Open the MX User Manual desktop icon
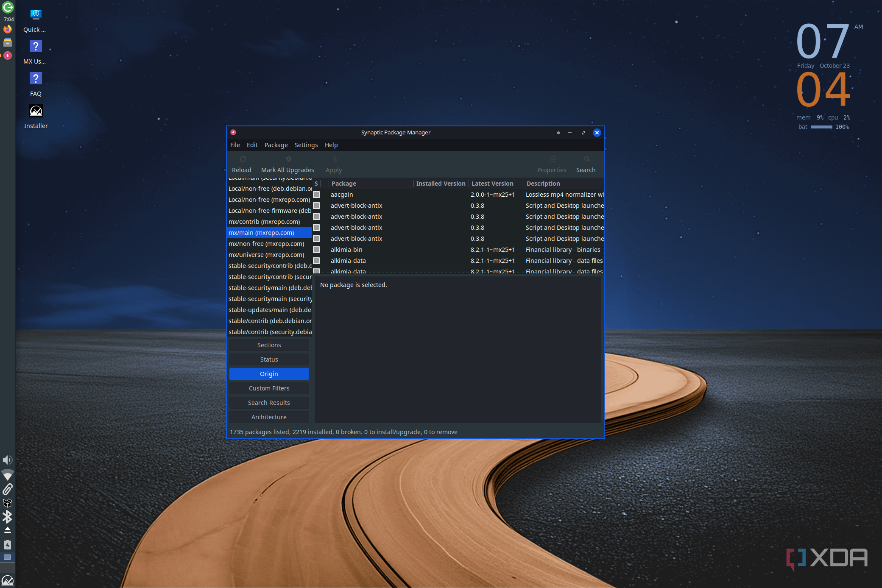 point(36,53)
